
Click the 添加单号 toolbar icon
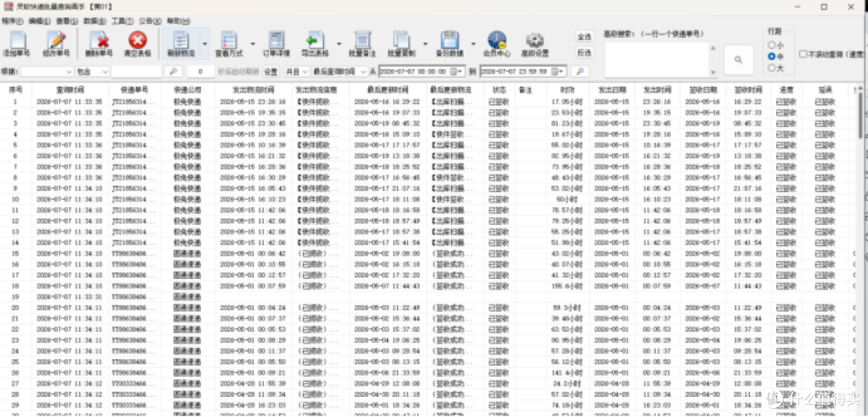pos(17,43)
